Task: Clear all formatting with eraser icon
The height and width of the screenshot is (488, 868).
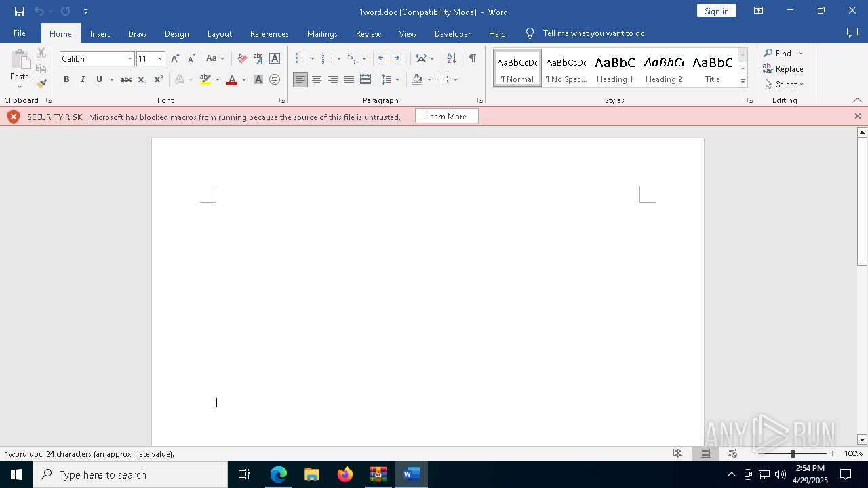Action: (x=242, y=59)
